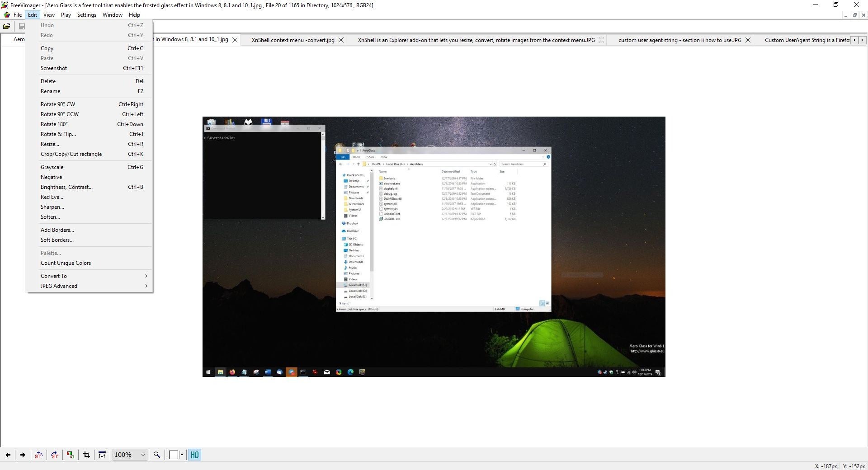Viewport: 868px width, 470px height.
Task: Select Rename in the Edit menu
Action: pyautogui.click(x=90, y=91)
